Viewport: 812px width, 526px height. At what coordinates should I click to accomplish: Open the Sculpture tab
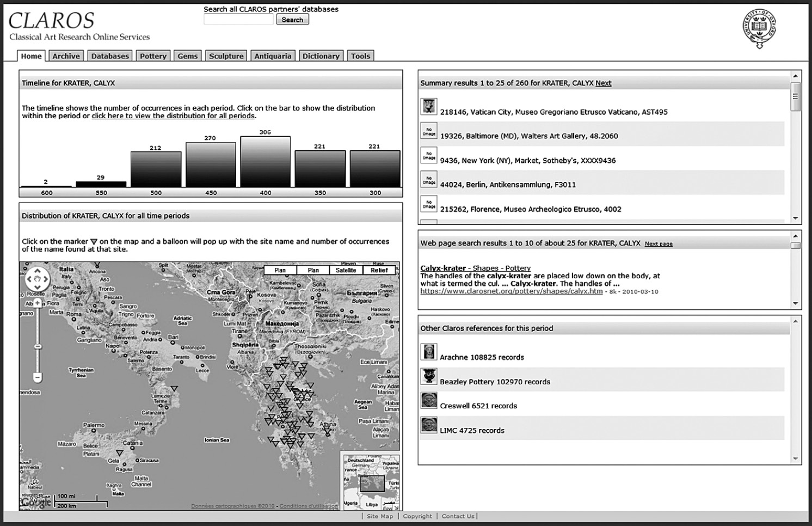[x=226, y=56]
